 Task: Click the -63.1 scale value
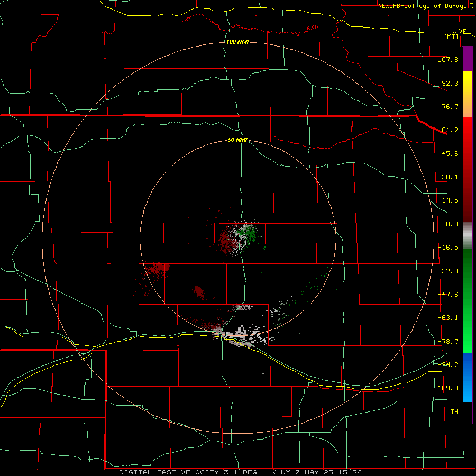448,318
